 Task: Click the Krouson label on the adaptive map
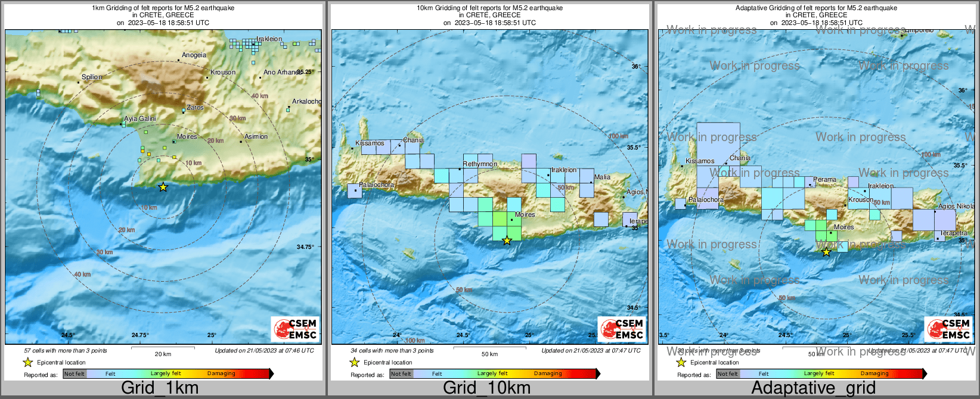(x=861, y=199)
